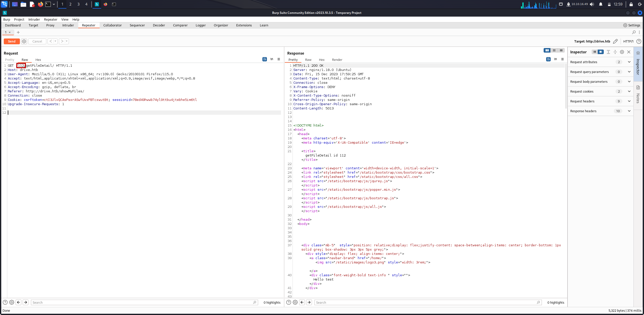This screenshot has height=315, width=644.
Task: Toggle the HTTP/1 protocol selector
Action: (628, 41)
